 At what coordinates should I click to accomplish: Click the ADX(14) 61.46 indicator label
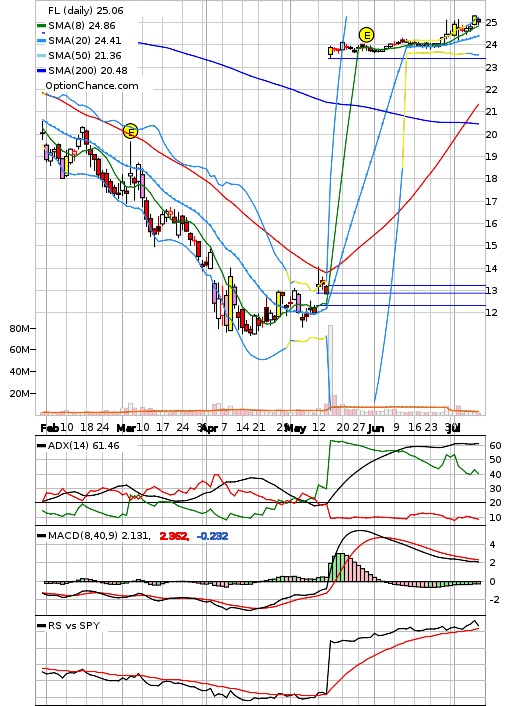84,445
